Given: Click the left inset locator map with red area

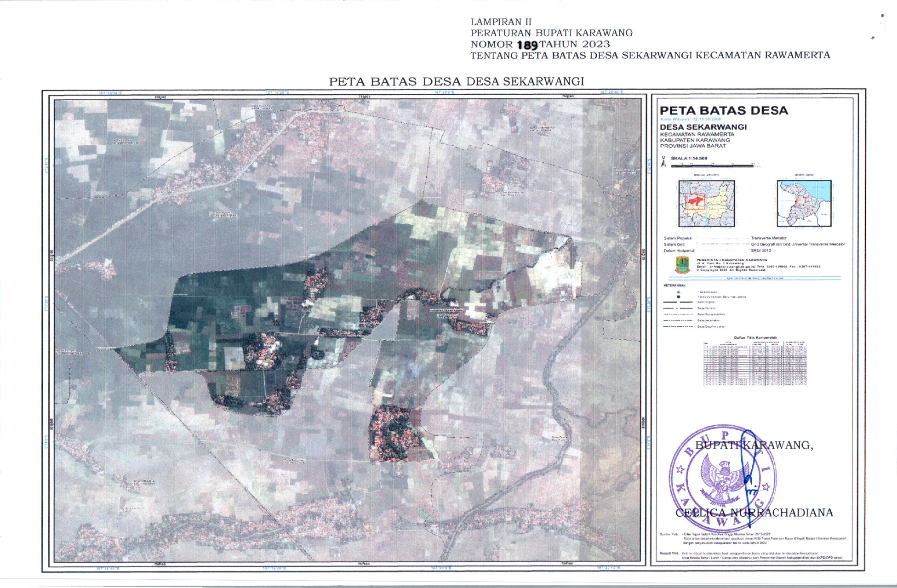Looking at the screenshot, I should click(x=707, y=203).
